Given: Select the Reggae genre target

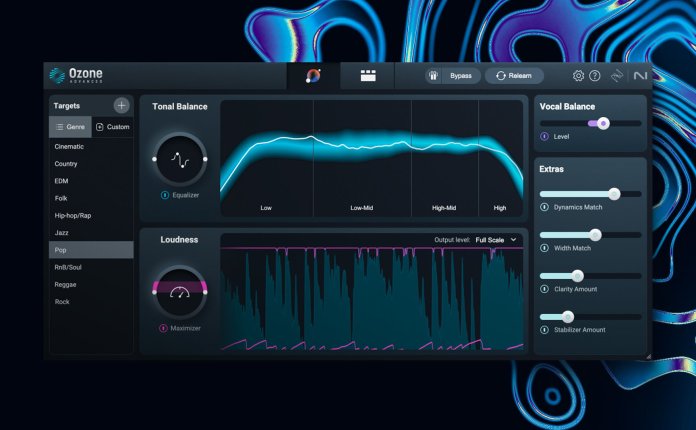Looking at the screenshot, I should [x=91, y=284].
